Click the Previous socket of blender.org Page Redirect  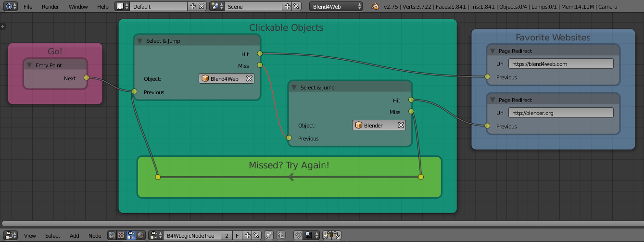(487, 126)
